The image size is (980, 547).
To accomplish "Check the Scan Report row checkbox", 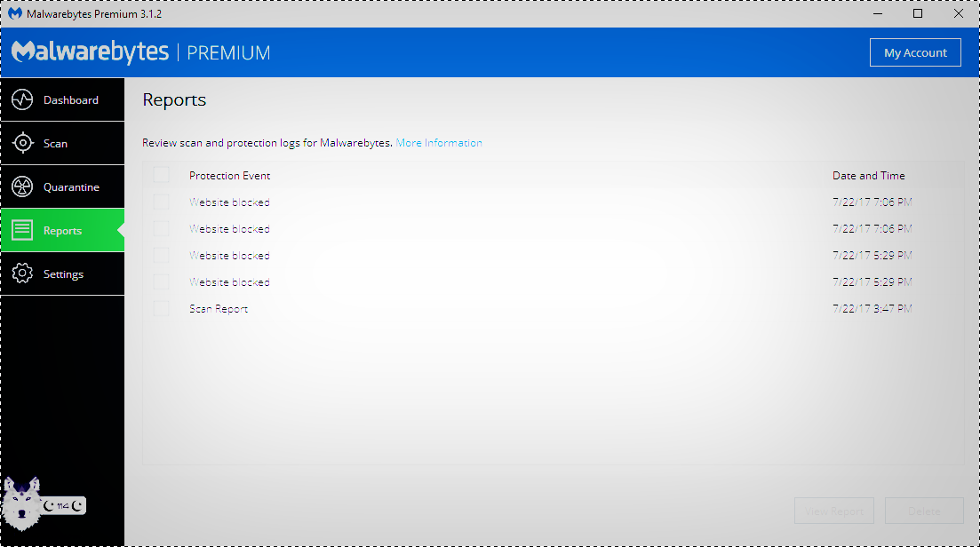I will 161,309.
